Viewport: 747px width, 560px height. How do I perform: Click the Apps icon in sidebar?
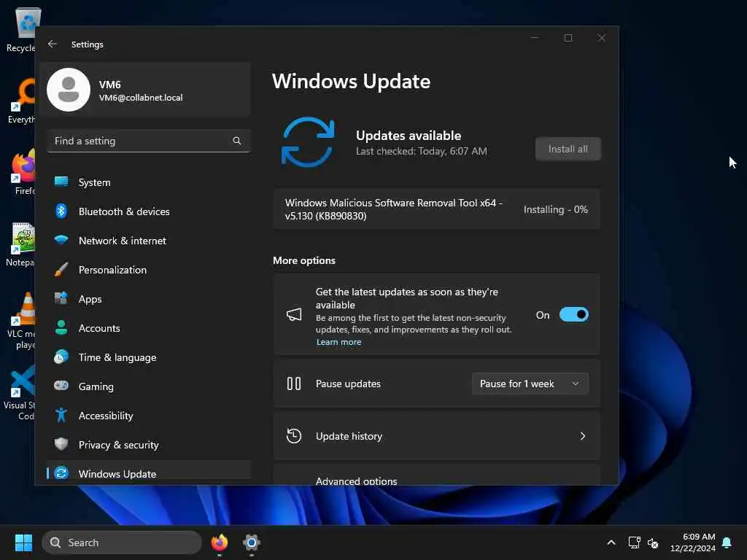point(61,298)
